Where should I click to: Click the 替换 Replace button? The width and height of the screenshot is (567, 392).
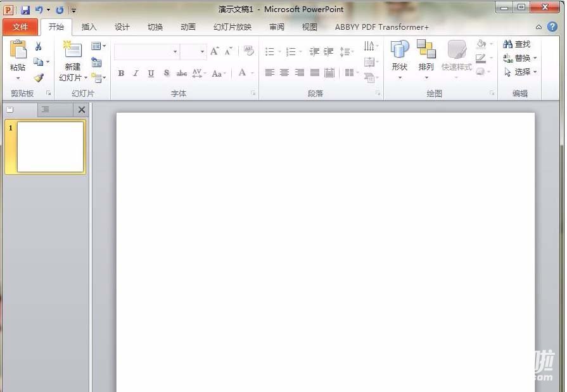pyautogui.click(x=520, y=58)
